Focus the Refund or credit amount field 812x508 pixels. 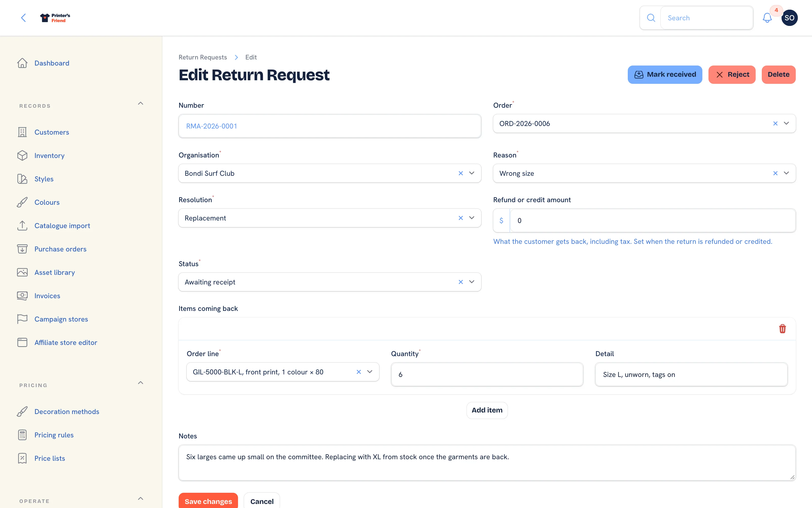pyautogui.click(x=653, y=221)
